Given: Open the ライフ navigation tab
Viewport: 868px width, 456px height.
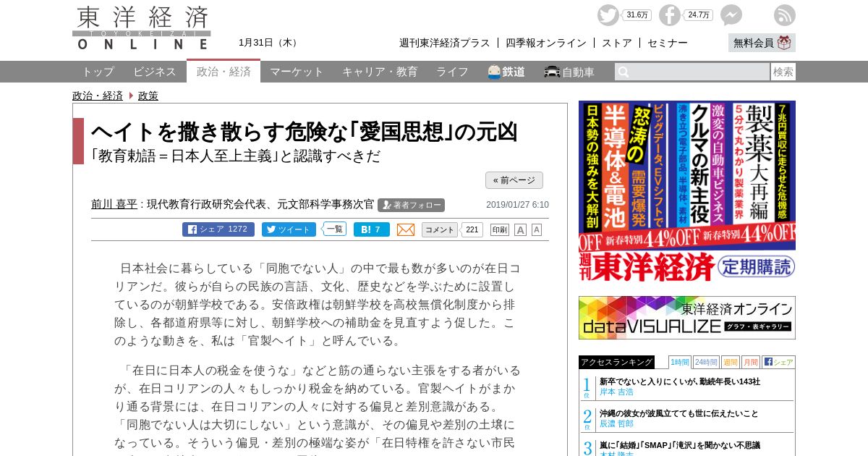Looking at the screenshot, I should (x=452, y=72).
